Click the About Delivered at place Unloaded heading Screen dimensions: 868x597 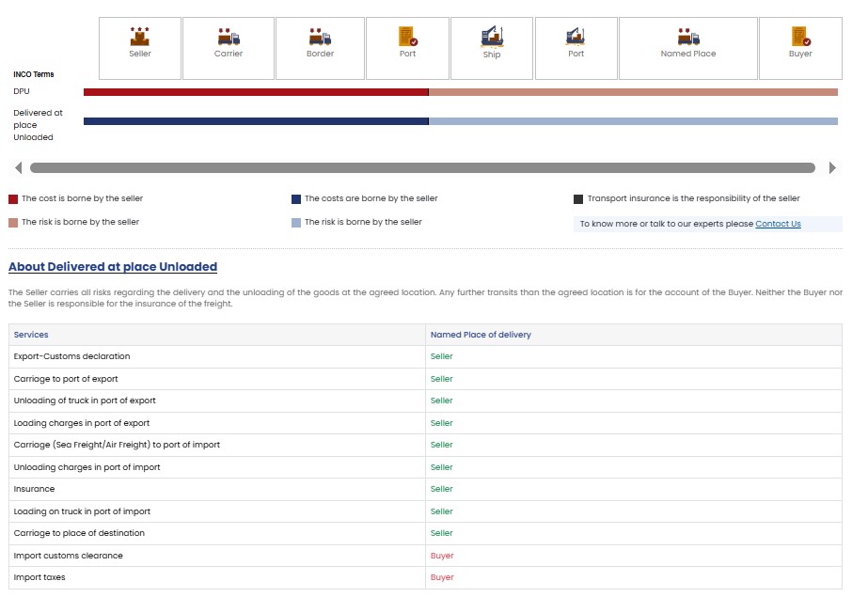pyautogui.click(x=113, y=267)
